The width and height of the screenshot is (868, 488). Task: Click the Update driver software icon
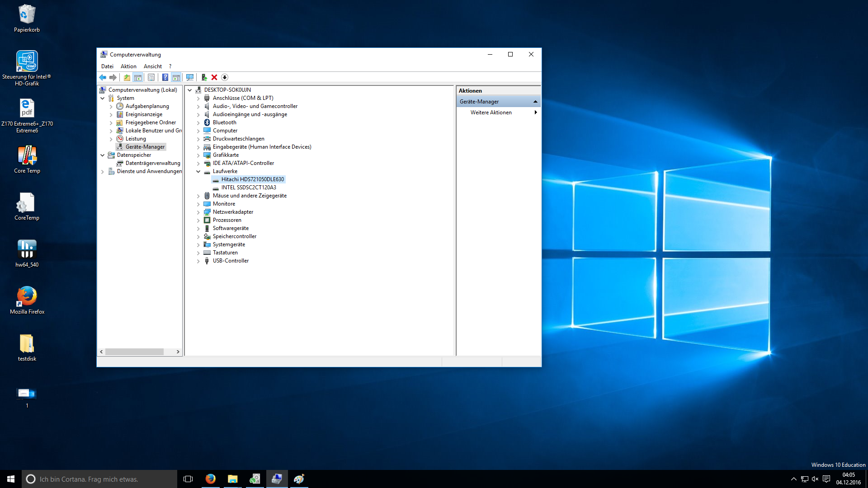[x=204, y=77]
